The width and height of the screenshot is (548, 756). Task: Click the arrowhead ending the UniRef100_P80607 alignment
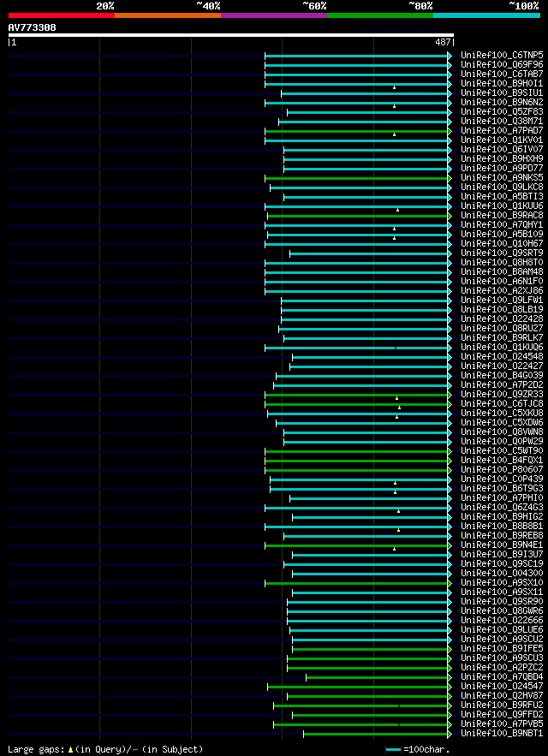click(450, 469)
